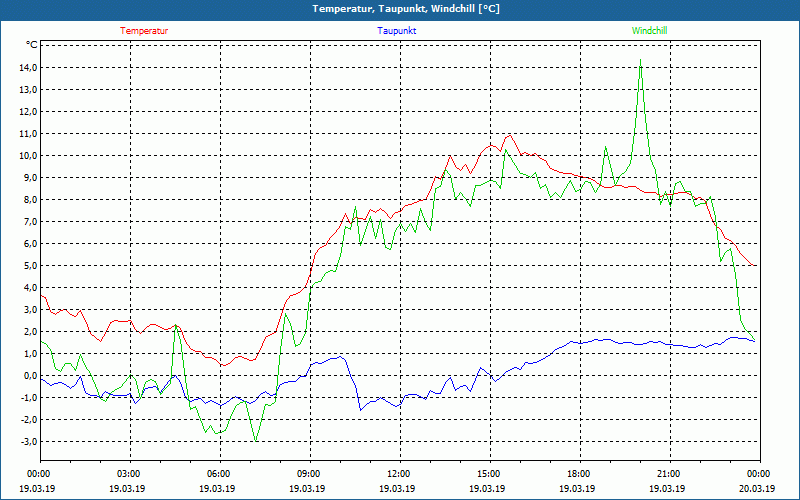This screenshot has height=500, width=800.
Task: Click the 2,0 y-axis value
Action: (30, 331)
